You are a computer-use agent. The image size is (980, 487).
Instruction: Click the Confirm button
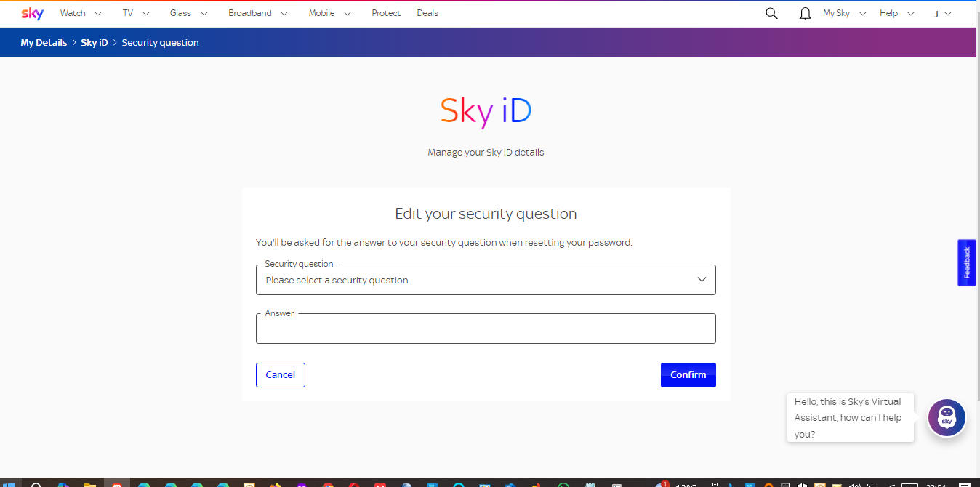688,374
